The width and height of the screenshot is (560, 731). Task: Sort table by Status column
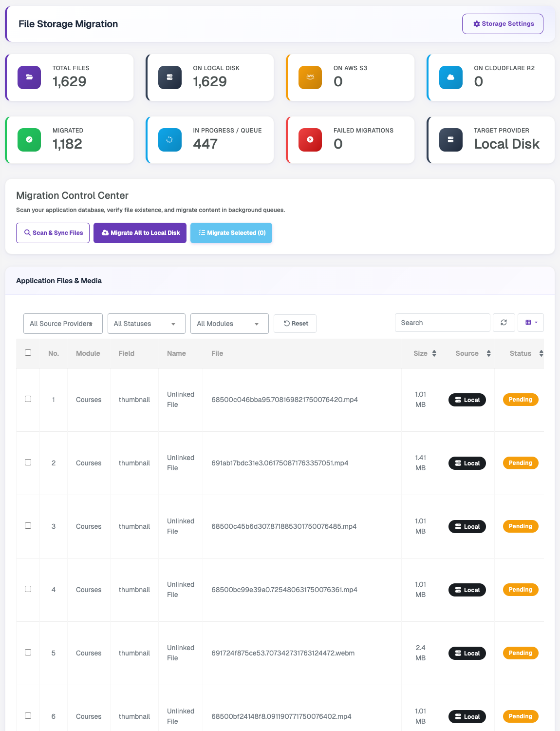[526, 353]
